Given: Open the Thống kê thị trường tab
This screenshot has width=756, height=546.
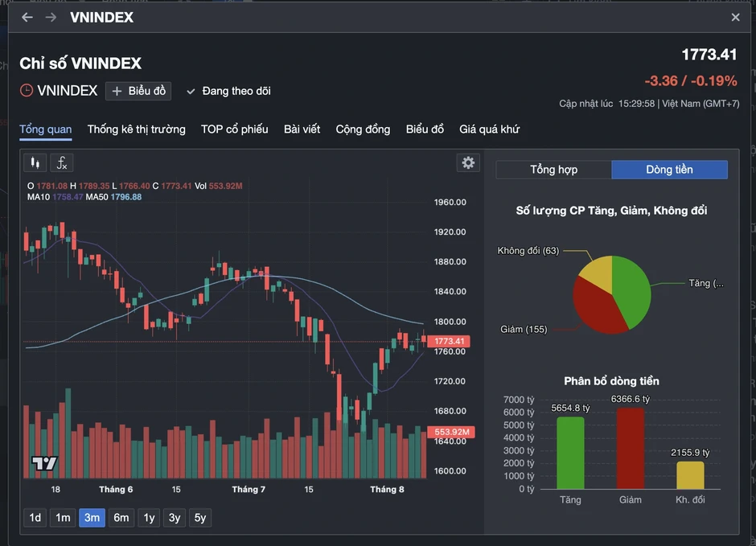Looking at the screenshot, I should pos(137,129).
